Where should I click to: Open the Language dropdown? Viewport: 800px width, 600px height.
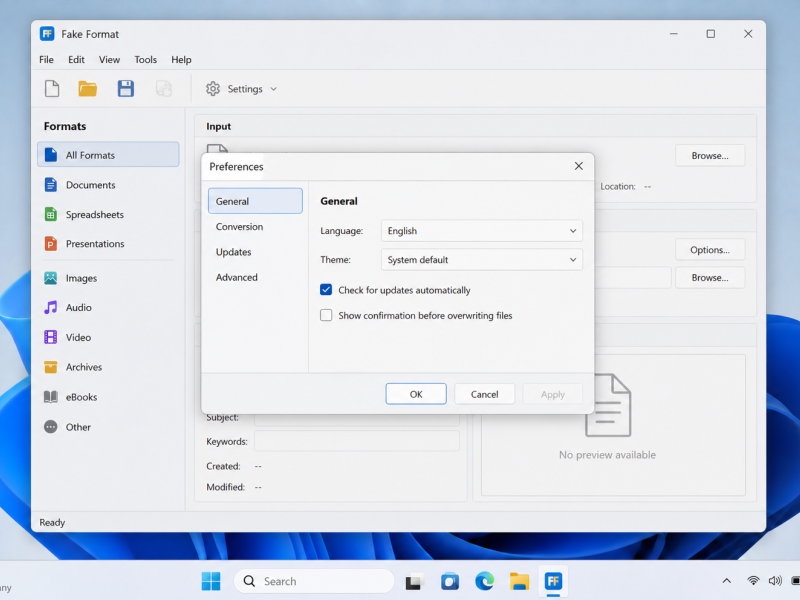(482, 231)
